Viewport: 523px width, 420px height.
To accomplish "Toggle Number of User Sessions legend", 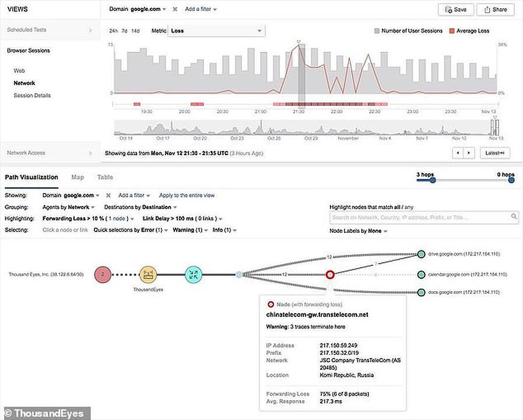I will pos(408,31).
